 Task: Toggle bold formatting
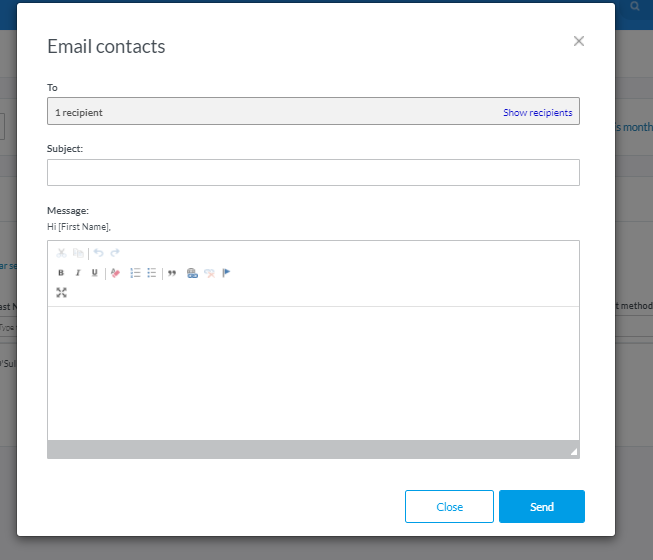(x=61, y=273)
